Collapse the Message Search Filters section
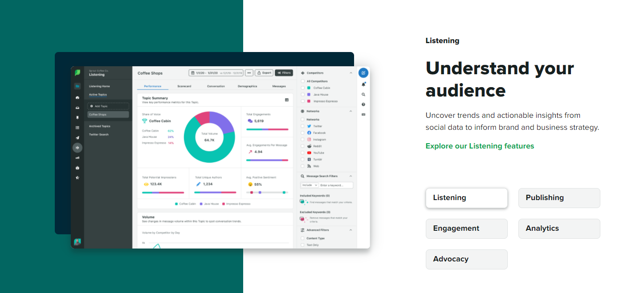The width and height of the screenshot is (644, 293). [x=351, y=176]
